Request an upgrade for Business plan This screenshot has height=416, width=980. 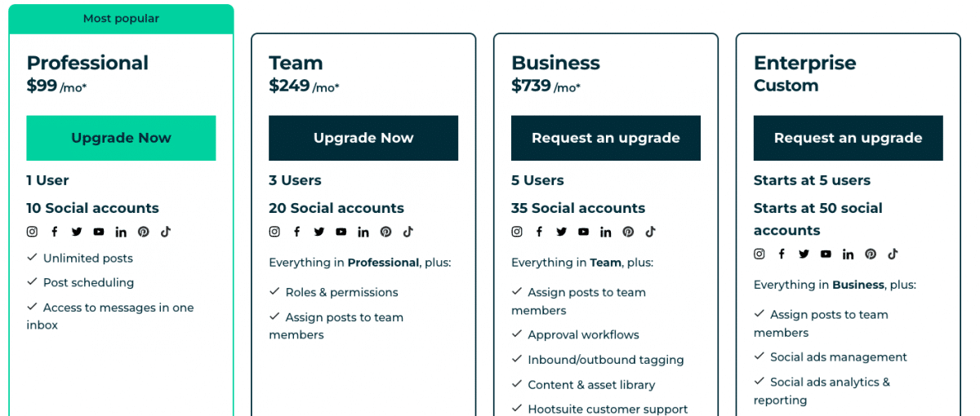click(x=605, y=138)
